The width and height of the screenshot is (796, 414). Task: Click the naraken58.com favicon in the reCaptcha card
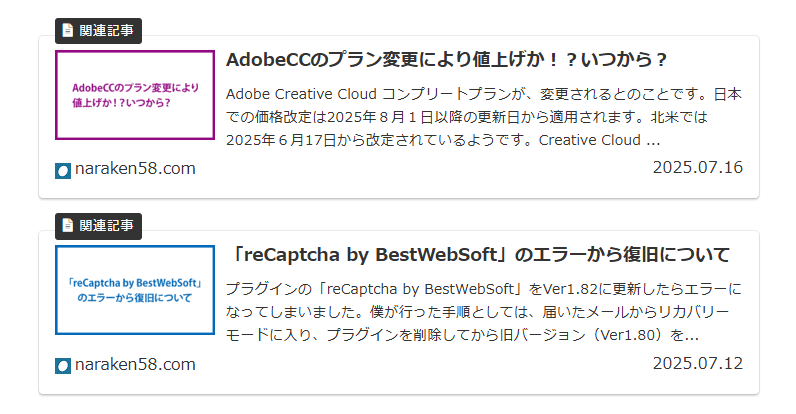pos(63,366)
